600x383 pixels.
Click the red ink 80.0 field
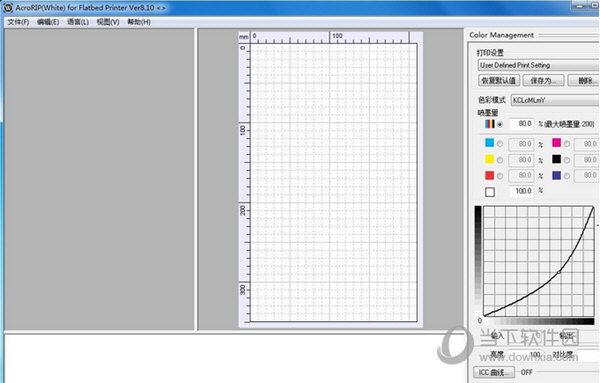(x=521, y=176)
